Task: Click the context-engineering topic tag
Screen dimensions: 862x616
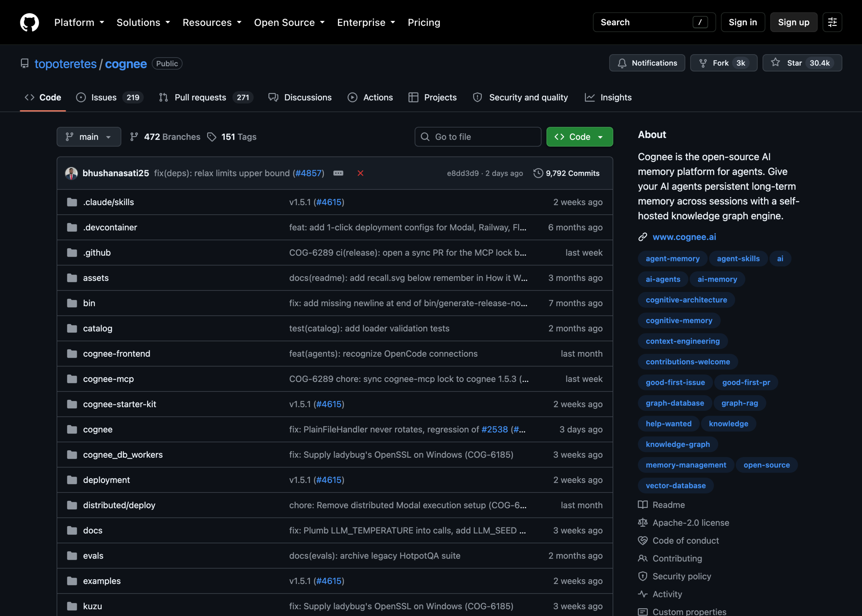Action: (683, 342)
